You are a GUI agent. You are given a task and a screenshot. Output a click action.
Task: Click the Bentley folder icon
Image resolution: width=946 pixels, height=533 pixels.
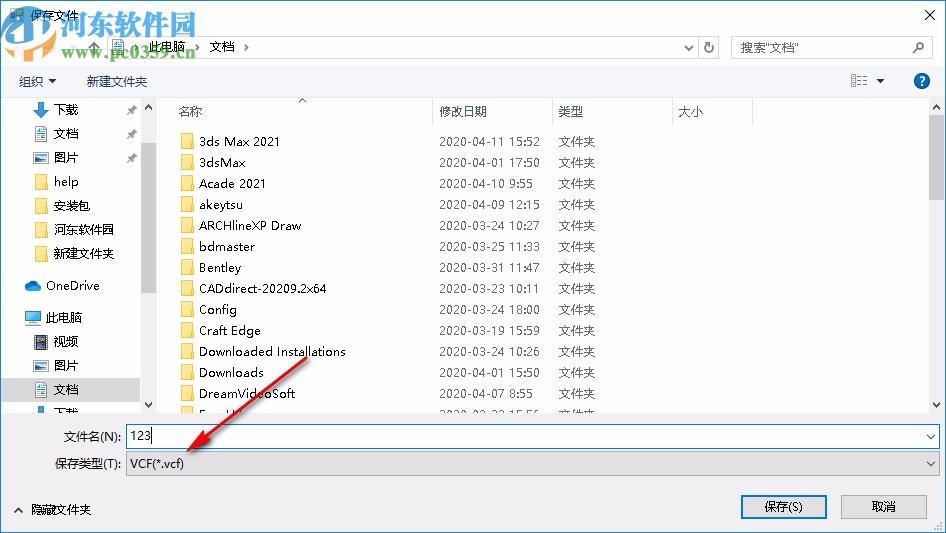187,267
